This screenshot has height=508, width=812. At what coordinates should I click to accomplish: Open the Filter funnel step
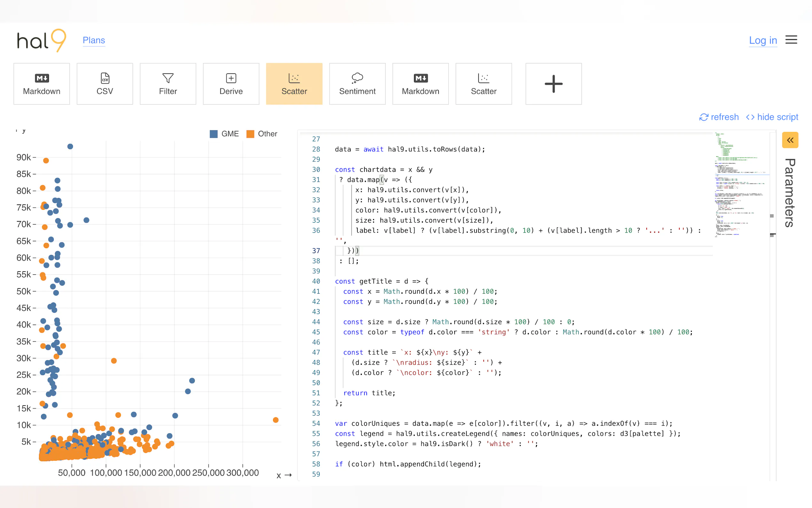click(168, 84)
